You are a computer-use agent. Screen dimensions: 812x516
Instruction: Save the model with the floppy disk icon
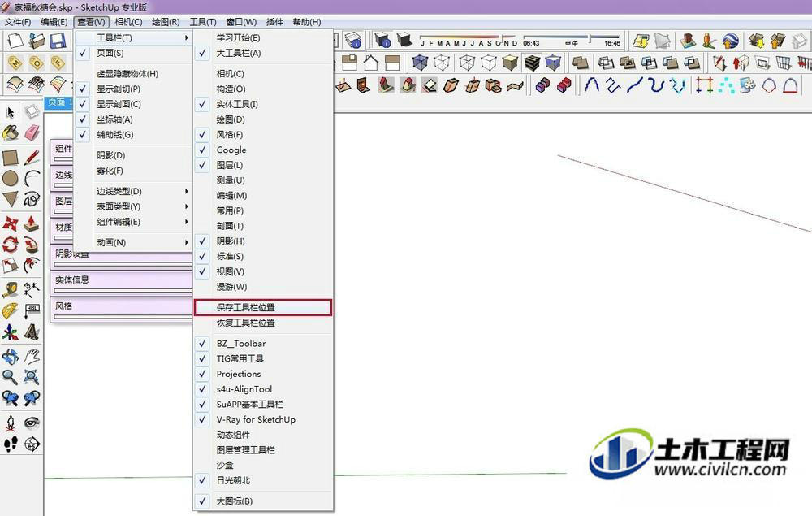(x=58, y=41)
